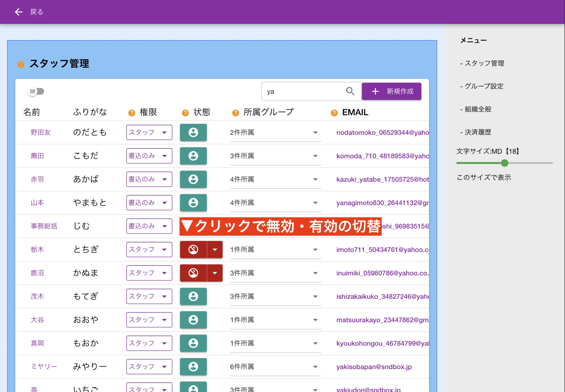Viewport: 565px width, 392px height.
Task: Click the help icon on the 状態 column
Action: 185,112
